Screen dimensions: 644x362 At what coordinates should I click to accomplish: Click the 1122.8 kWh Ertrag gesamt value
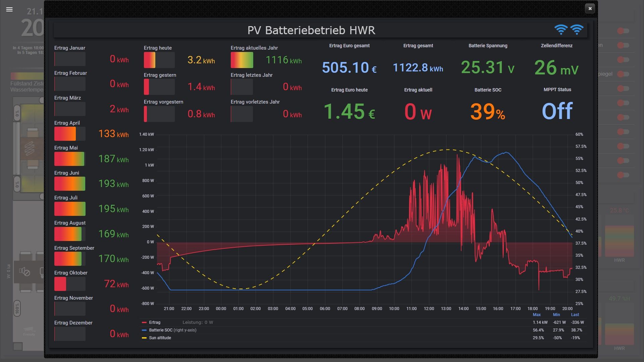[418, 68]
